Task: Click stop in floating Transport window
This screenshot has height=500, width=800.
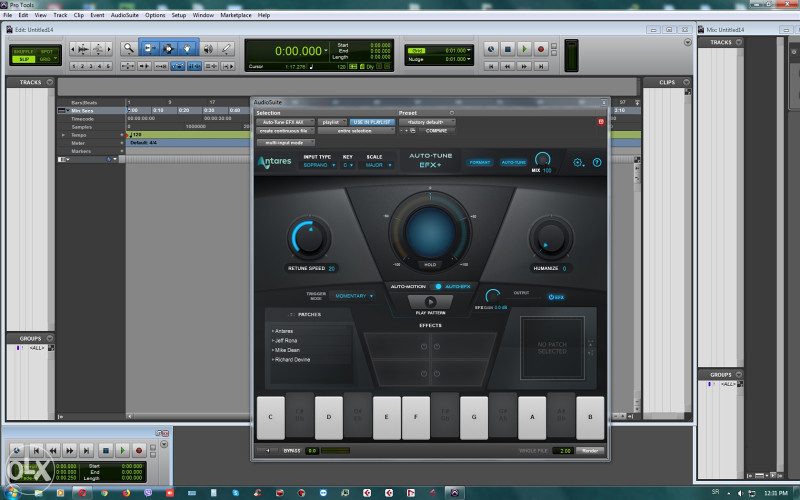Action: coord(106,451)
